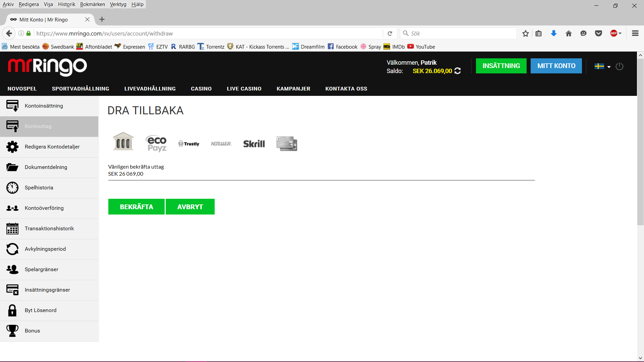Screen dimensions: 644x362
Task: Go to the browser home page
Action: click(569, 34)
